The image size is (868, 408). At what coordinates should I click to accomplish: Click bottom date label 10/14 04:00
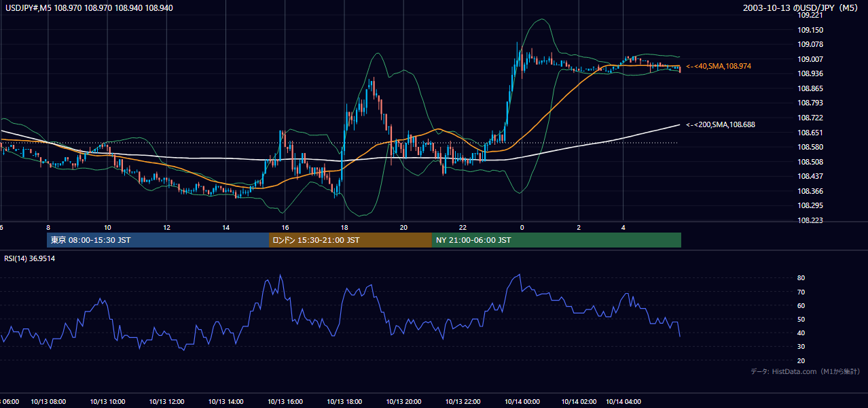625,401
